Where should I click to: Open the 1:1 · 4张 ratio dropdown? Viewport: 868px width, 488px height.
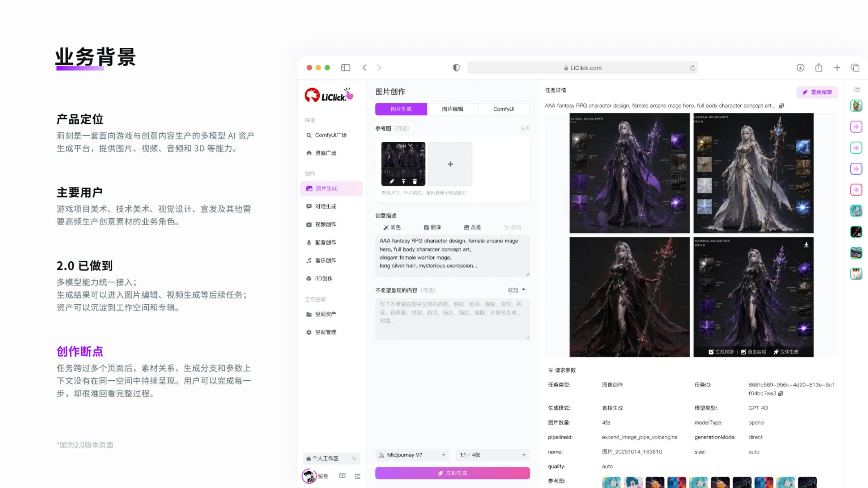pos(492,455)
